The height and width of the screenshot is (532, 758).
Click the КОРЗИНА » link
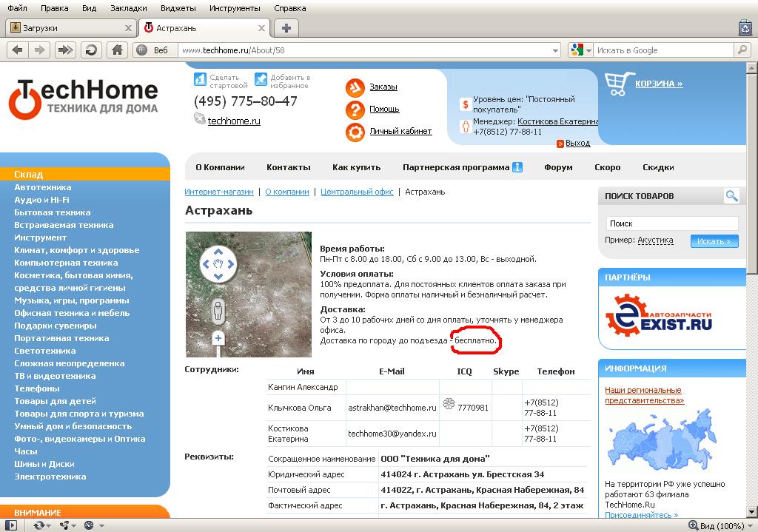659,84
